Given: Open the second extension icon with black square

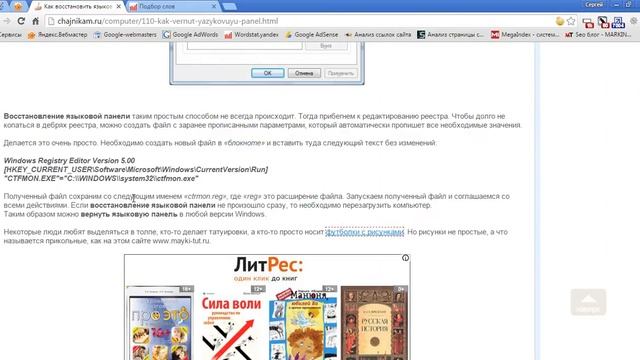Looking at the screenshot, I should tap(603, 22).
